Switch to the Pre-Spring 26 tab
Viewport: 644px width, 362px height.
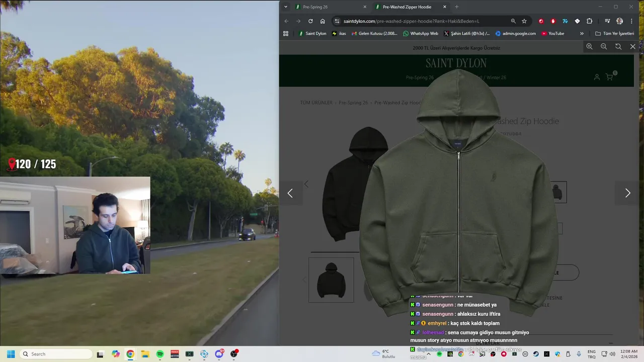pyautogui.click(x=330, y=7)
